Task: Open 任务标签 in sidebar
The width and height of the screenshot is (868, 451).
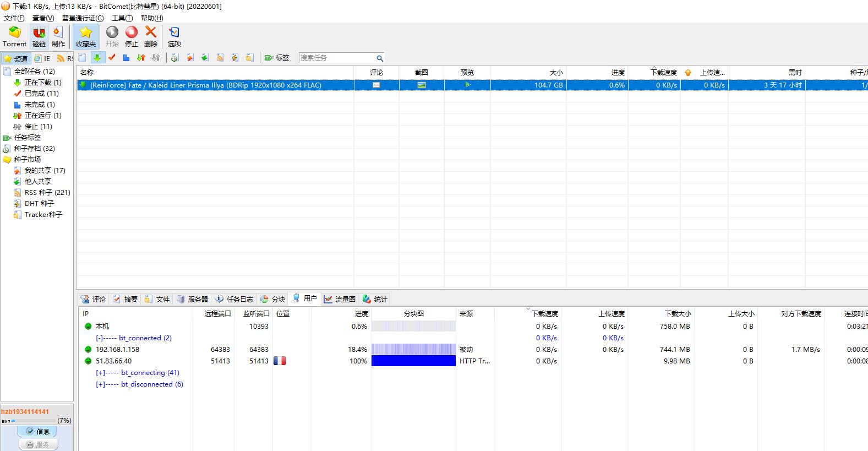Action: pyautogui.click(x=27, y=138)
